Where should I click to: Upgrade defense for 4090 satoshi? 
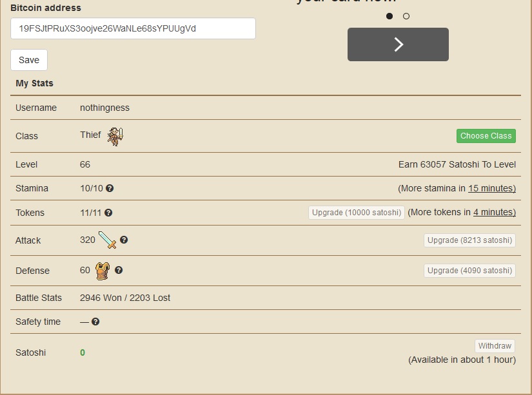(469, 271)
